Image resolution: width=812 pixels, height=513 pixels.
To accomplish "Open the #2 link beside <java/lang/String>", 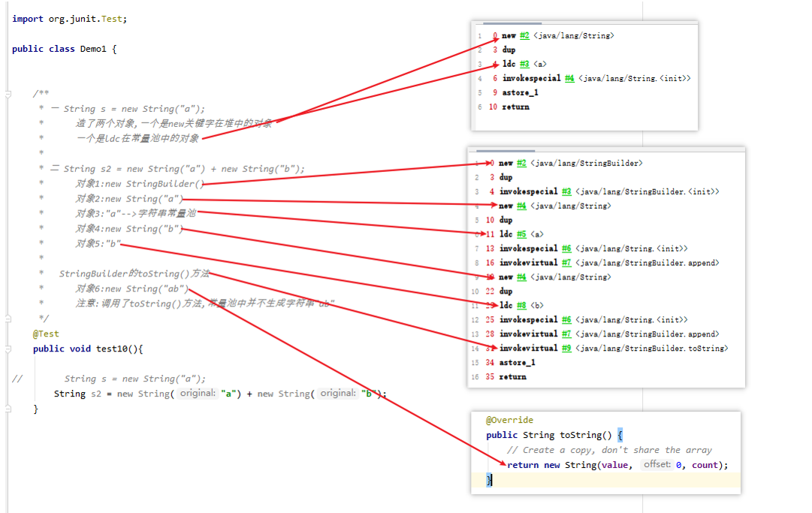I will point(525,36).
